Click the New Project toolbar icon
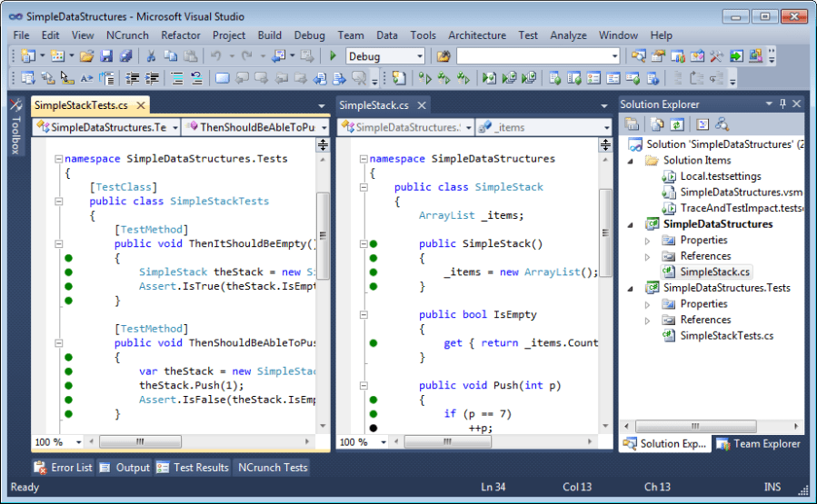The height and width of the screenshot is (504, 817). pos(29,55)
